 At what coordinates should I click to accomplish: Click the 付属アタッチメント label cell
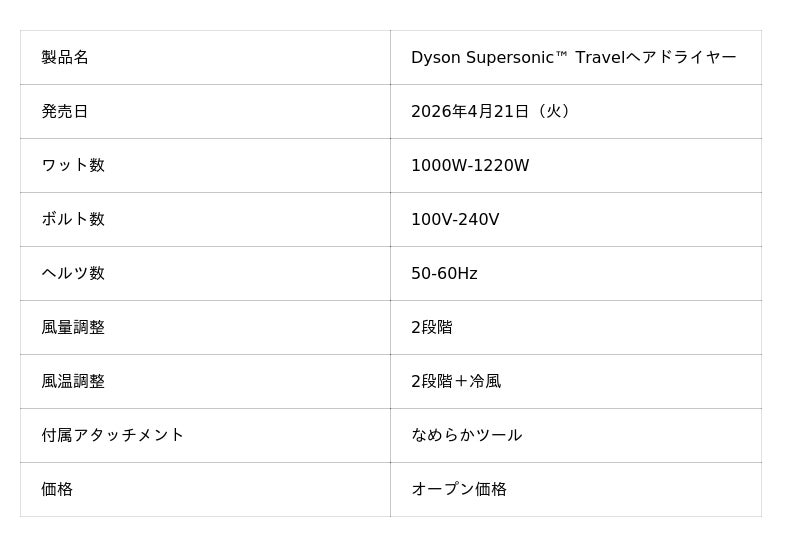113,436
